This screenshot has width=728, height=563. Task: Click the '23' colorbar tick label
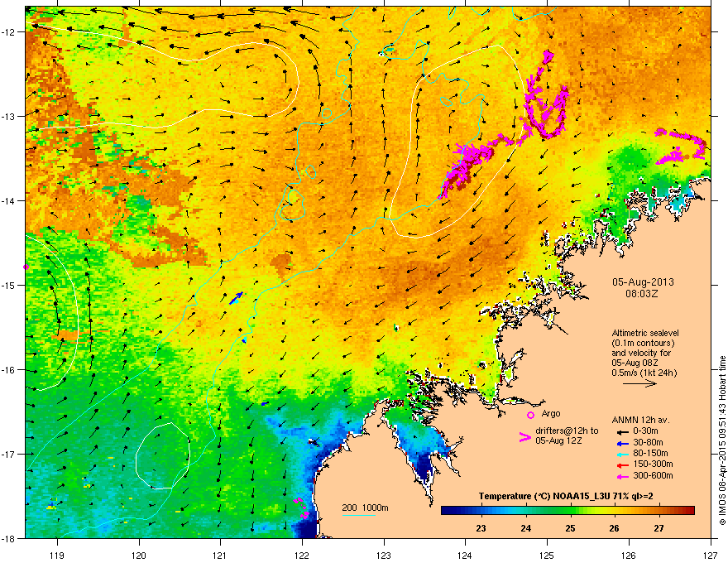pyautogui.click(x=481, y=528)
